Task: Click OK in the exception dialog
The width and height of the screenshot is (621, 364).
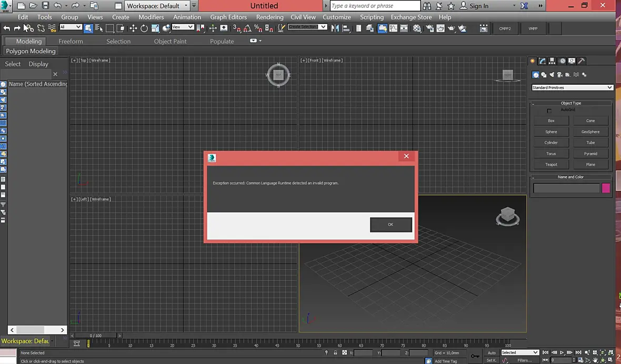Action: click(391, 224)
